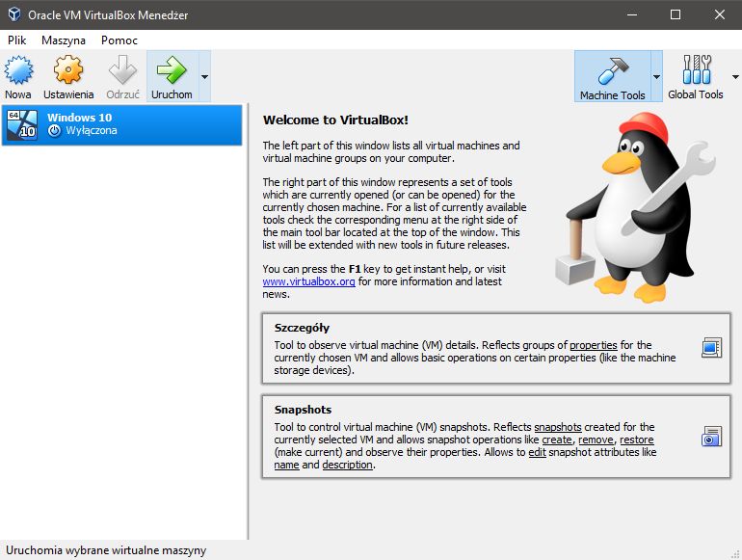Open the www.virtualbox.org link
742x560 pixels.
click(308, 281)
